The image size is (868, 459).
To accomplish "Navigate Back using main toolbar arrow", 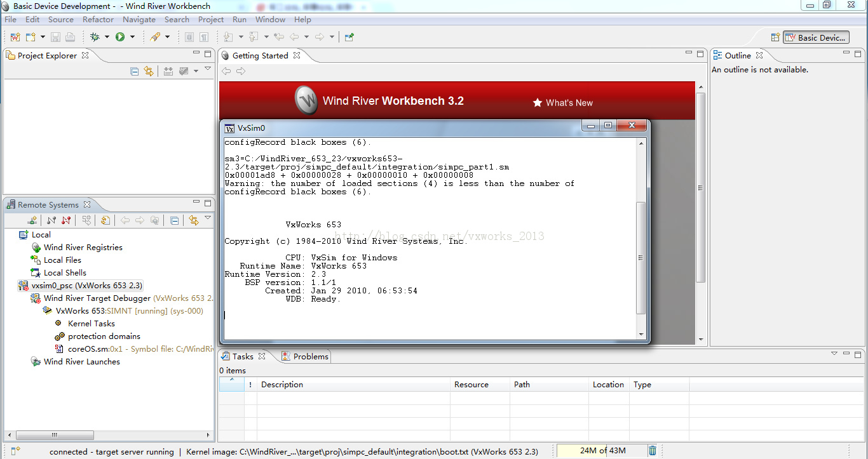I will (294, 37).
